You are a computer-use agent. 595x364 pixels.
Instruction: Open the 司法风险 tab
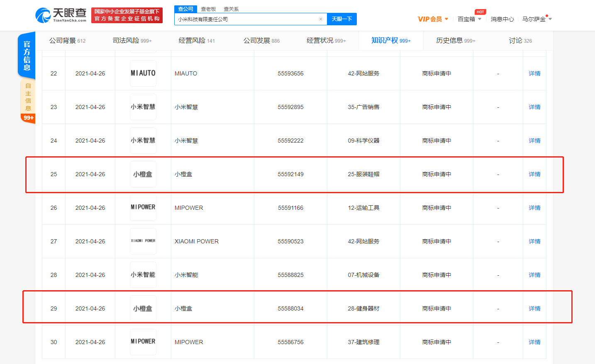(132, 41)
